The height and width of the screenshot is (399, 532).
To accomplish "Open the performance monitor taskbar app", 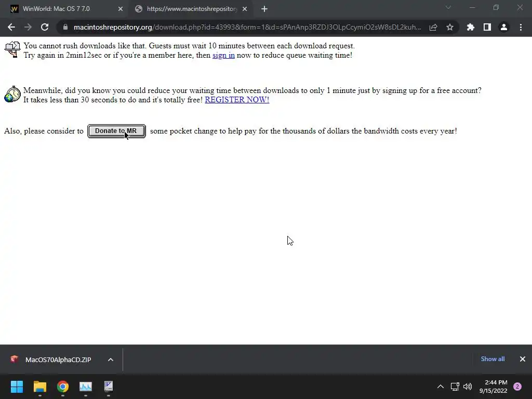I will point(86,387).
